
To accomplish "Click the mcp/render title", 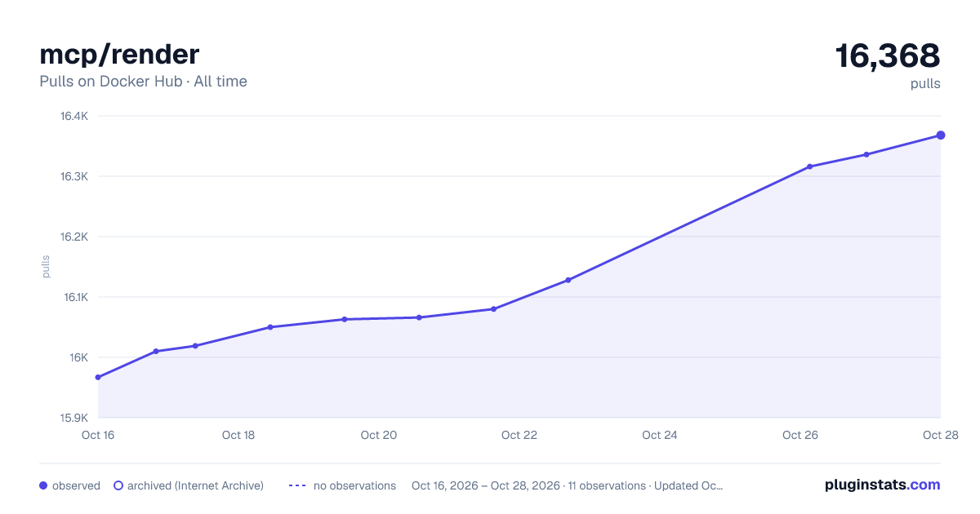I will pos(119,54).
